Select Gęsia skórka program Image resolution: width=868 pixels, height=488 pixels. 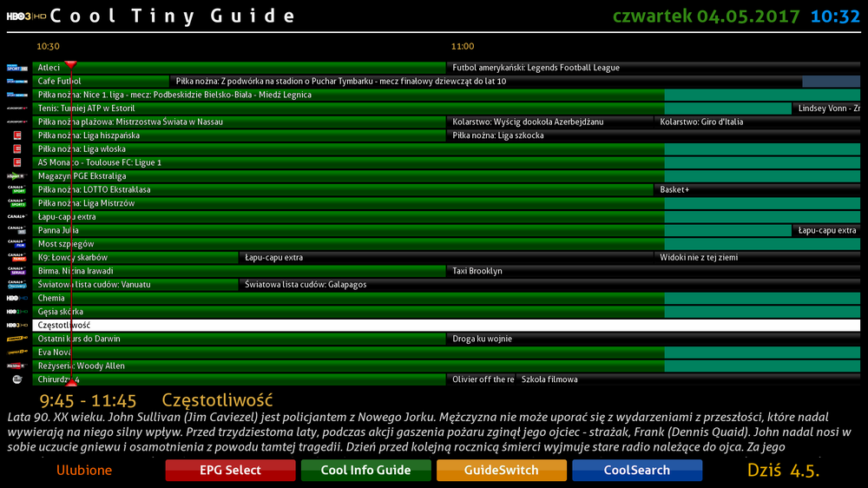(446, 312)
